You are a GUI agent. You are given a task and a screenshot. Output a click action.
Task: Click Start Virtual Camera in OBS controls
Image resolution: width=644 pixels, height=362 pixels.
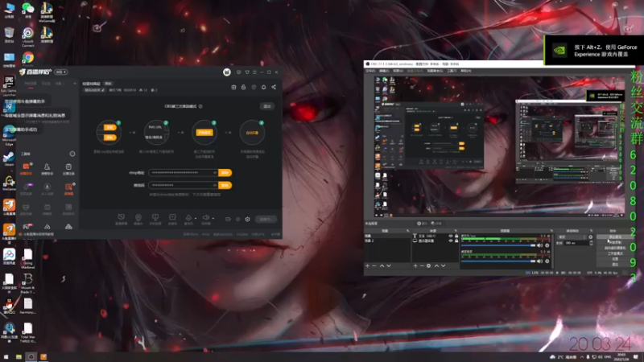coord(614,248)
